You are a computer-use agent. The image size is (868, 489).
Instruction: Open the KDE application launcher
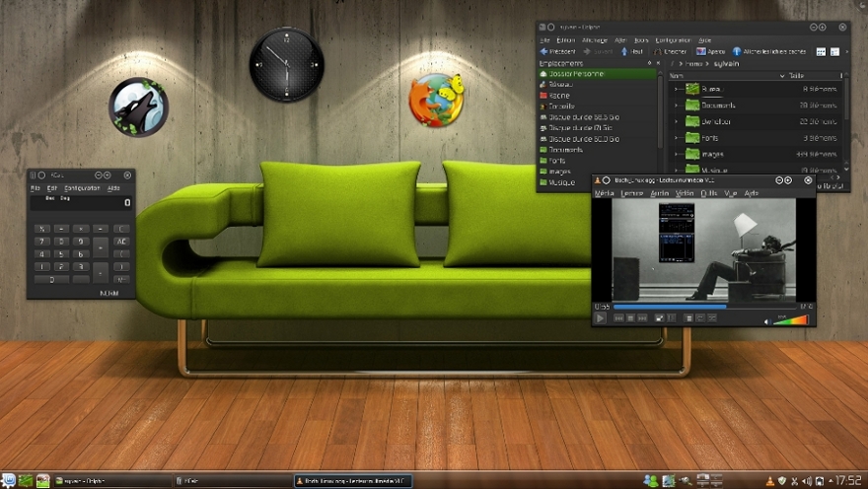(8, 481)
